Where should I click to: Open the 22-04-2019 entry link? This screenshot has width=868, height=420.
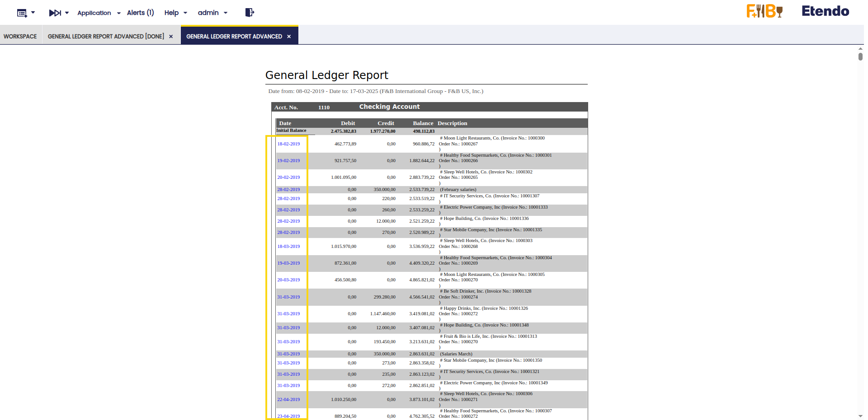click(288, 400)
